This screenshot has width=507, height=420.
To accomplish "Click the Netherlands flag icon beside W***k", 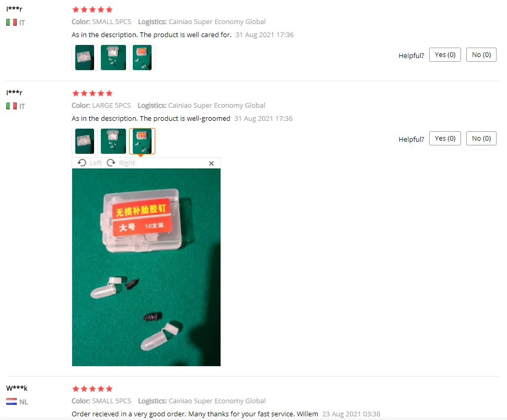I will pos(11,402).
